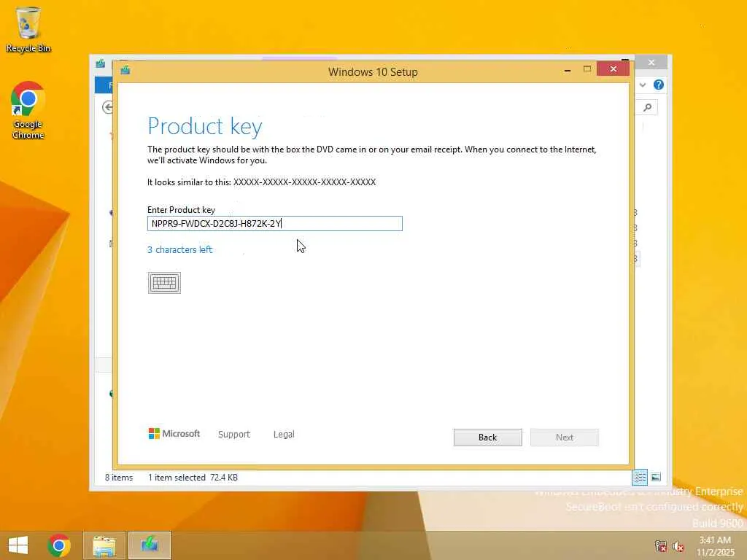Close the File Explorer window behind
This screenshot has height=560, width=747.
[651, 63]
